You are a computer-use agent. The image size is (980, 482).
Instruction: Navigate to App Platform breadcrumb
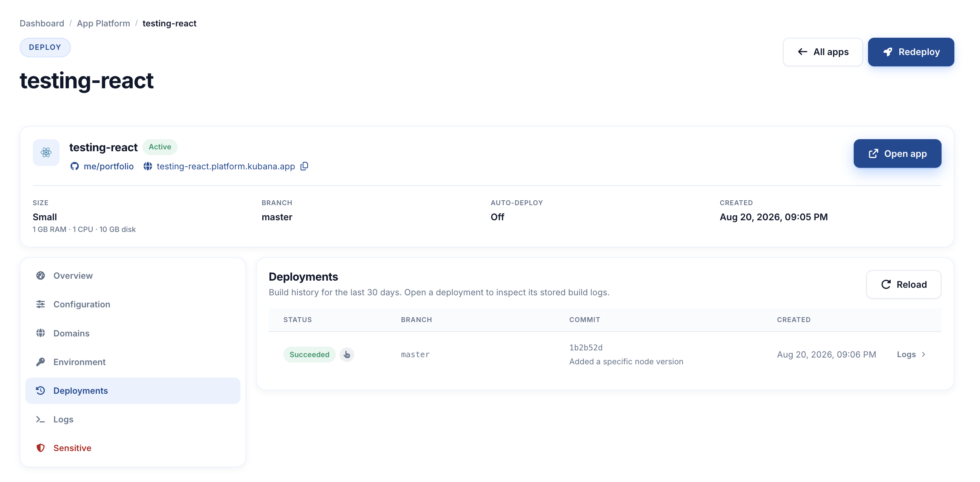(x=103, y=23)
